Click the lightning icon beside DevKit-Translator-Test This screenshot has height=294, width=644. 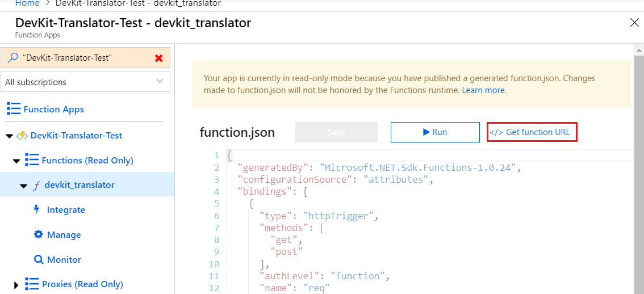(22, 136)
